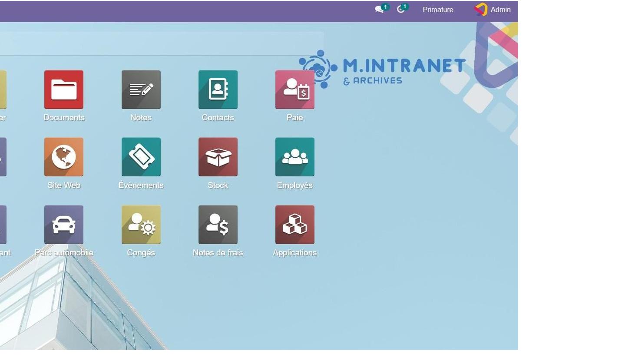
Task: Open the Notes app
Action: coord(141,89)
